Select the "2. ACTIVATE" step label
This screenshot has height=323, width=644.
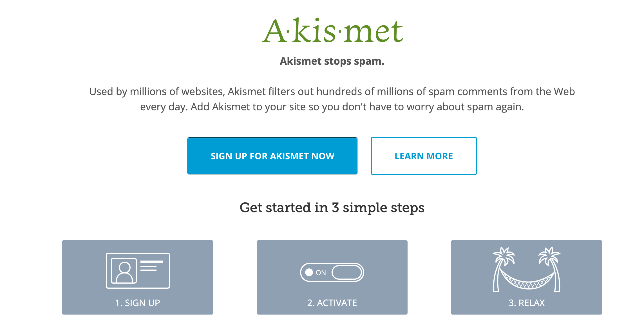(x=332, y=303)
